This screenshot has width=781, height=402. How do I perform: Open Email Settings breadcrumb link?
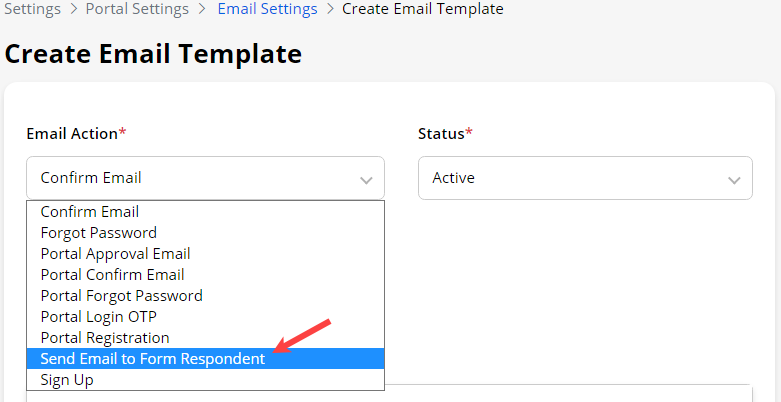(267, 9)
